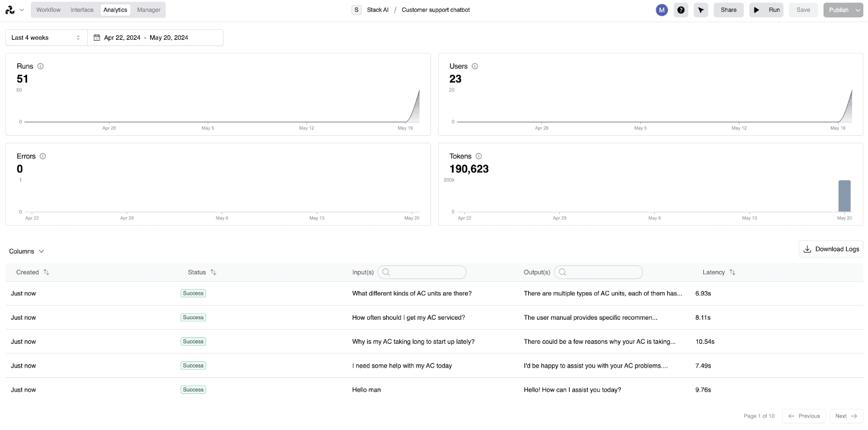
Task: Switch to the Workflow tab
Action: (48, 10)
